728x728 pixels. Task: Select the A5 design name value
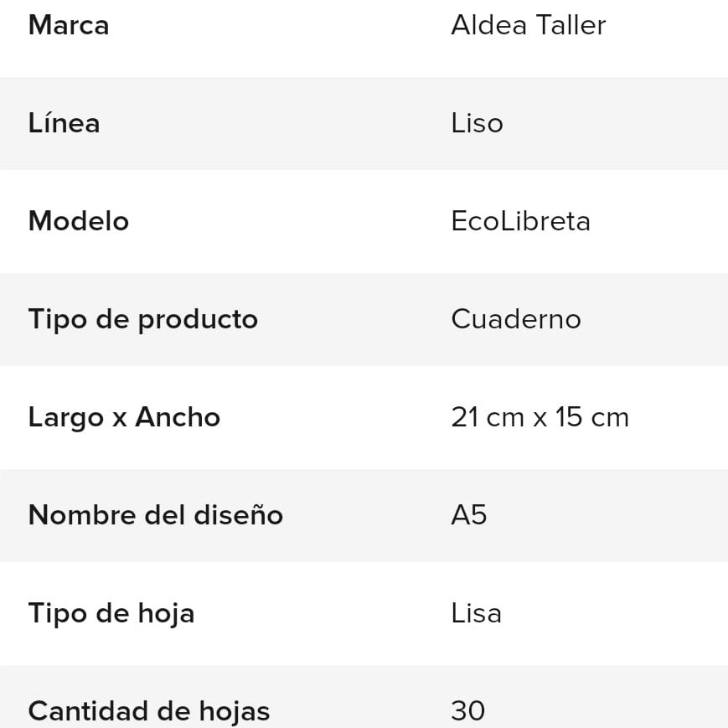468,515
